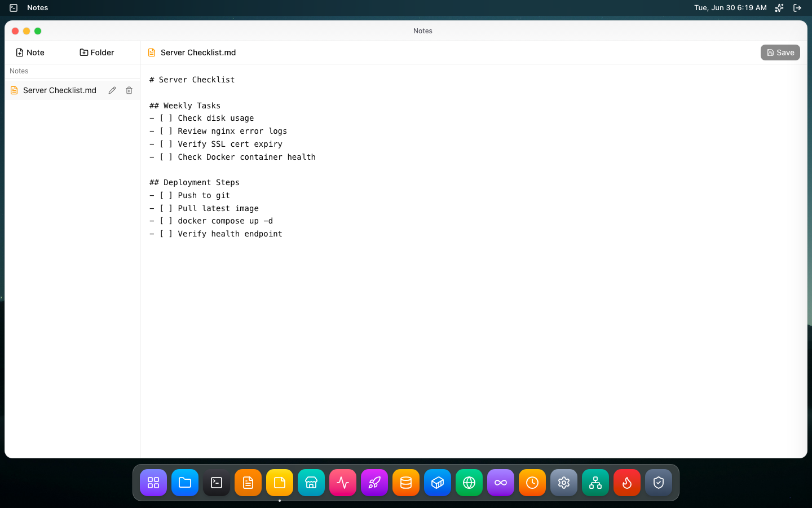Click the date and time in the top bar
Viewport: 812px width, 508px height.
730,8
